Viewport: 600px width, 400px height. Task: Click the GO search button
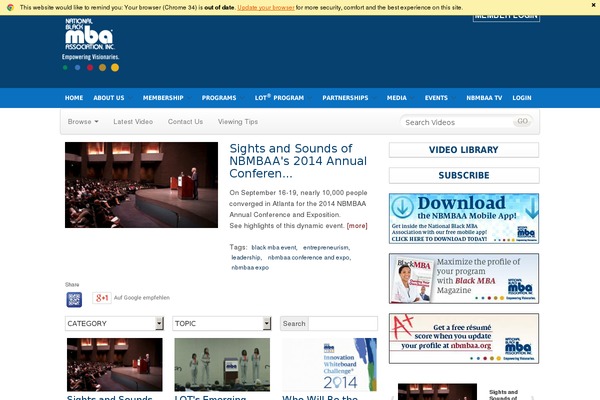pos(522,121)
